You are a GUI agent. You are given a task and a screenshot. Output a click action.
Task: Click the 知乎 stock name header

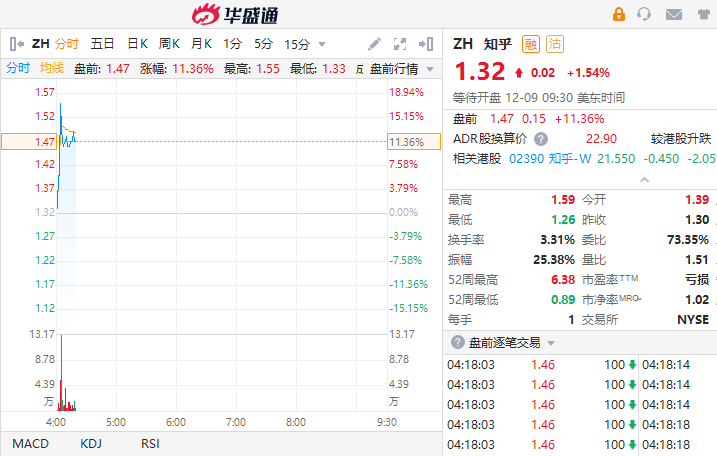click(x=498, y=44)
